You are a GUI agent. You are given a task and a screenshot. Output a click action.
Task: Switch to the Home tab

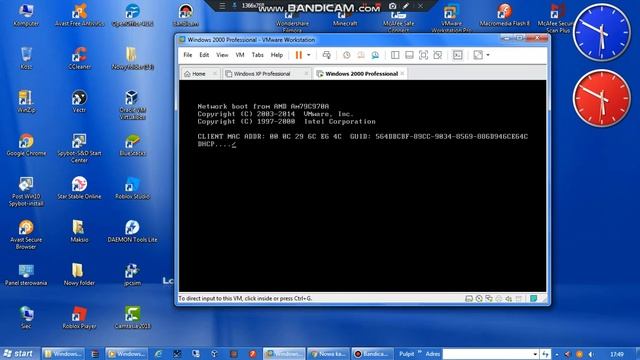coord(200,74)
